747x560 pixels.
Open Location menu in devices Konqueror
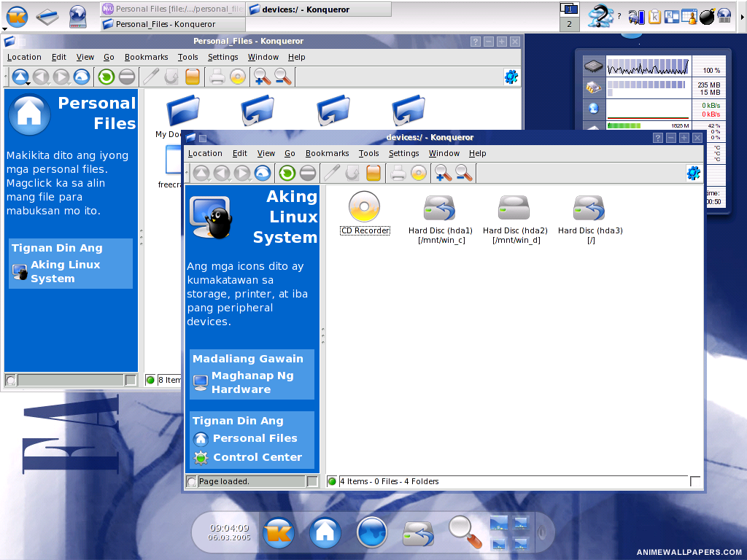[x=205, y=153]
